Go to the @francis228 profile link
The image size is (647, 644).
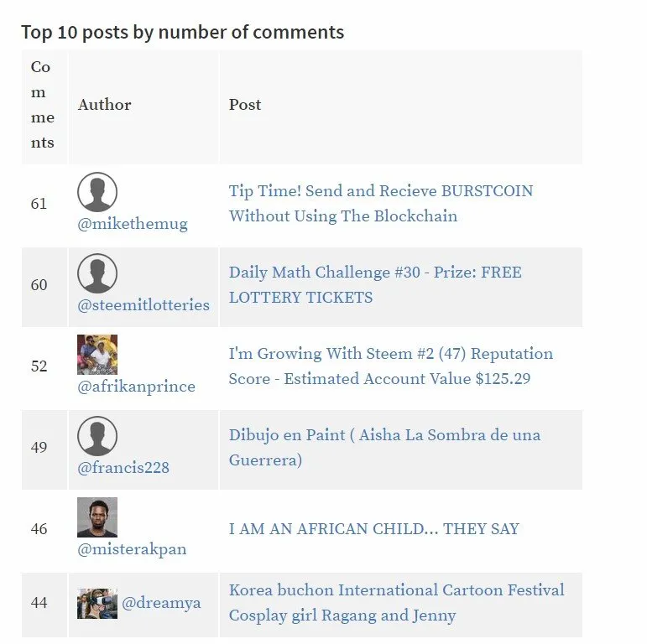pos(123,468)
